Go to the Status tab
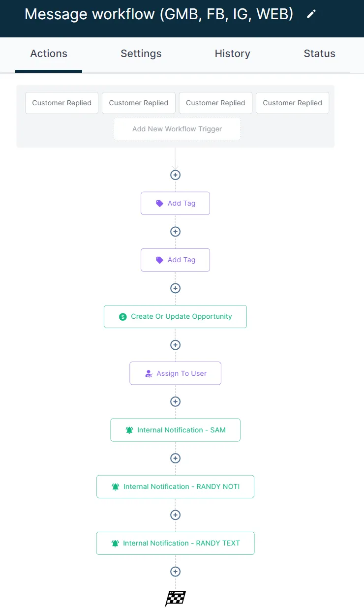 [319, 54]
